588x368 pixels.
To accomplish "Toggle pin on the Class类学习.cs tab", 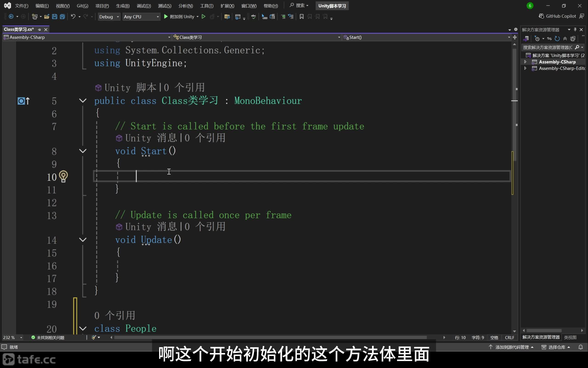I will [x=39, y=29].
